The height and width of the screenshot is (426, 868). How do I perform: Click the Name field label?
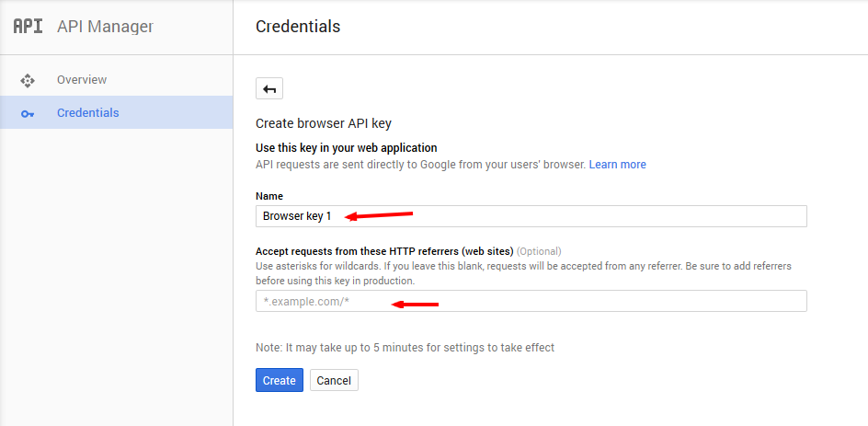269,196
